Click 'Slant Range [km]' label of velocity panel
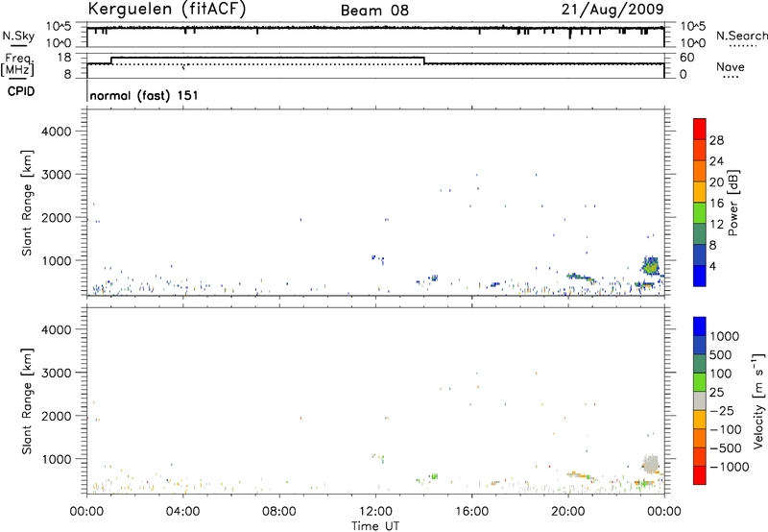The width and height of the screenshot is (768, 532). point(27,401)
